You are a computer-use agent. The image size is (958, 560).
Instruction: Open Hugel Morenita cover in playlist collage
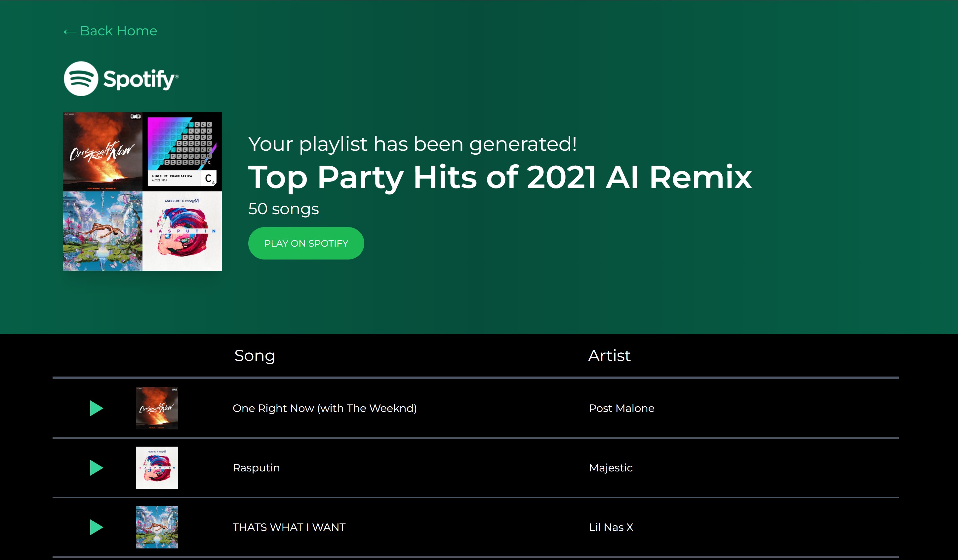[182, 151]
